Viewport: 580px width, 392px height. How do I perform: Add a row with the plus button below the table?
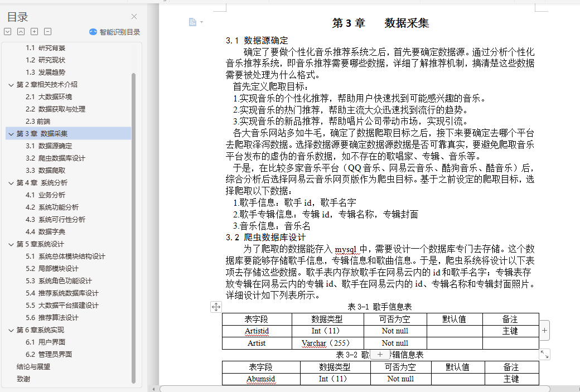click(380, 354)
